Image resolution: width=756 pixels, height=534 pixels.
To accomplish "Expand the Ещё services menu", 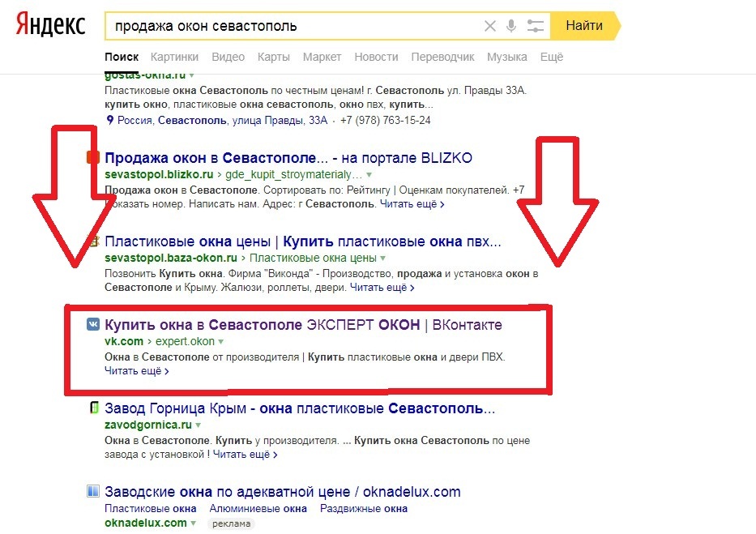I will 552,57.
